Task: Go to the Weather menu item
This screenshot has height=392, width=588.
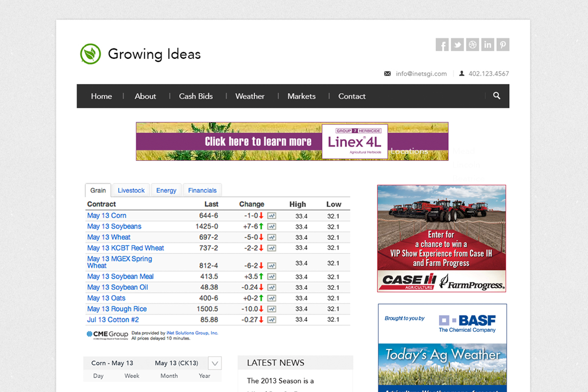Action: click(x=249, y=96)
